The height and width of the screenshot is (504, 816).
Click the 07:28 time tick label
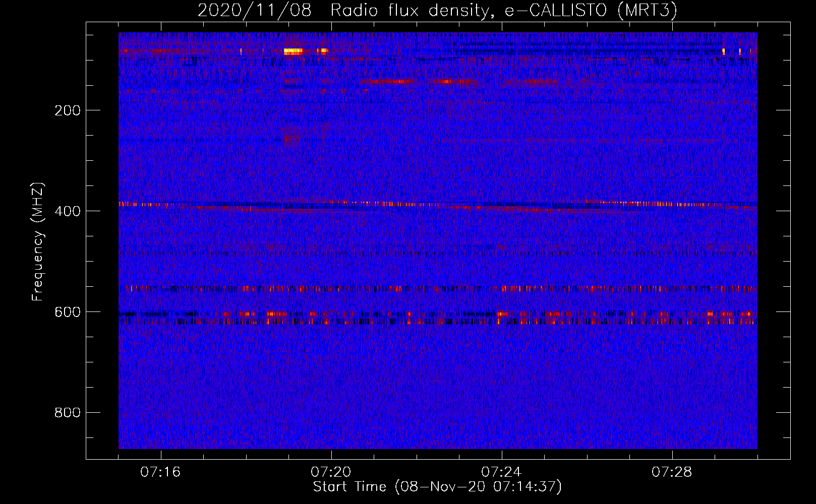pos(672,472)
